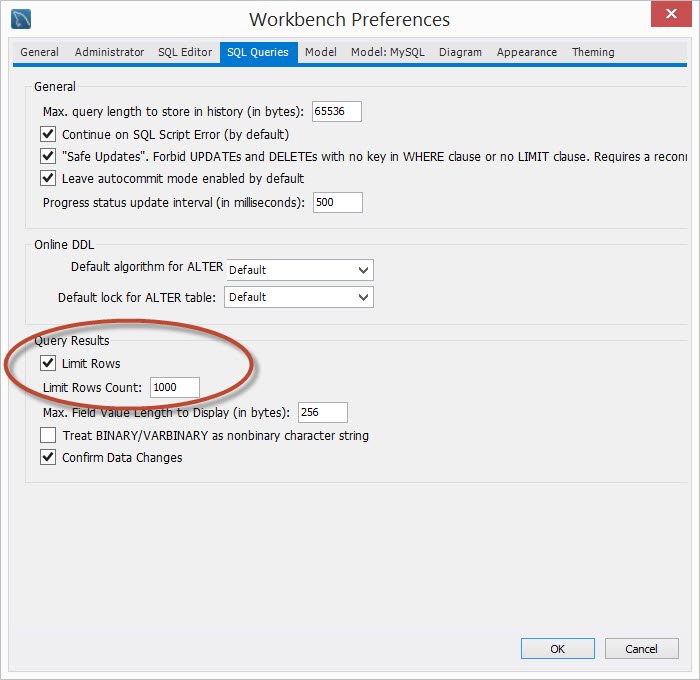700x680 pixels.
Task: Edit Max Field Value Length field
Action: click(323, 412)
